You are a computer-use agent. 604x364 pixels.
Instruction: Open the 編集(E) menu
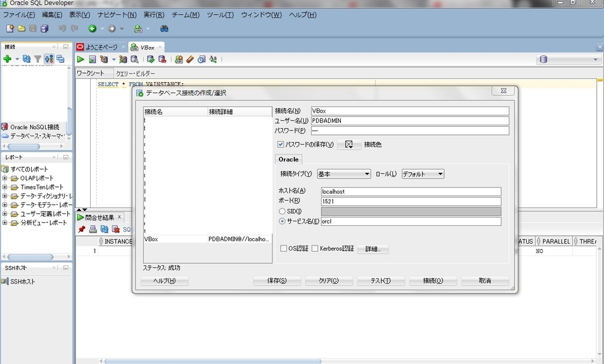[52, 15]
